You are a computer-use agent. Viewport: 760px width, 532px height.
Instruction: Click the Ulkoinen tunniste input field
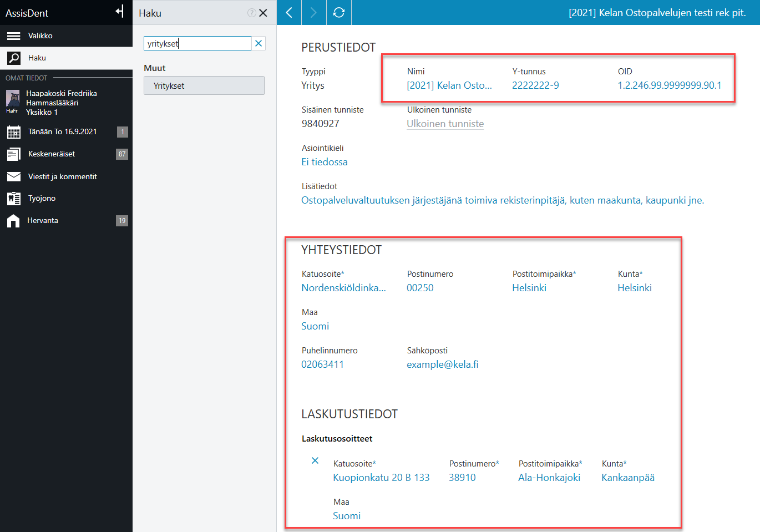click(x=445, y=124)
